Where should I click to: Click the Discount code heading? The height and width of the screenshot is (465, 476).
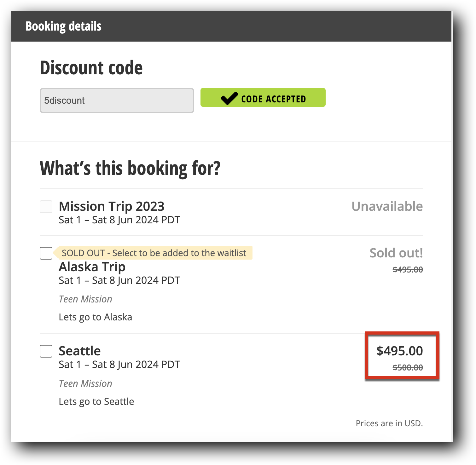91,67
